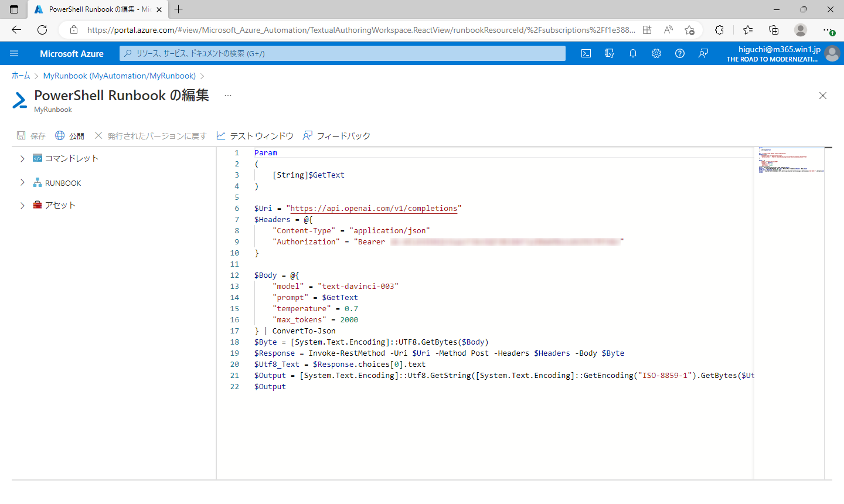Open the Favorites list icon
The width and height of the screenshot is (844, 504).
(748, 30)
